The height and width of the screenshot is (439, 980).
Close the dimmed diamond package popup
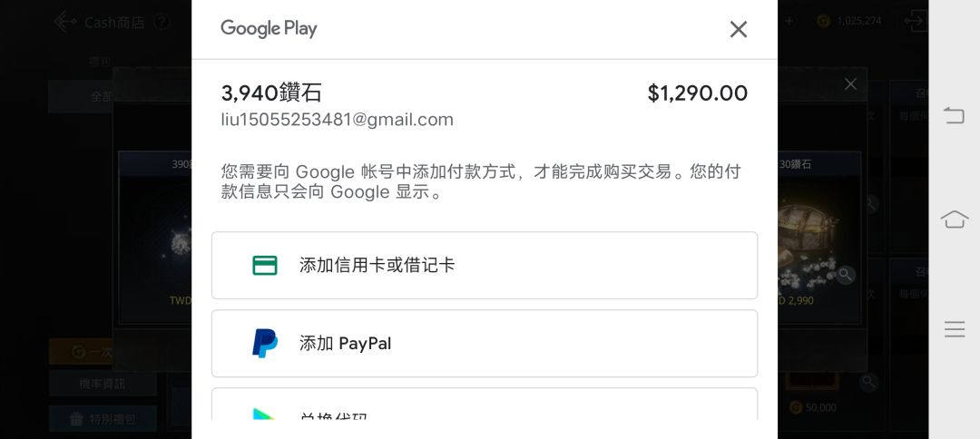[x=850, y=84]
